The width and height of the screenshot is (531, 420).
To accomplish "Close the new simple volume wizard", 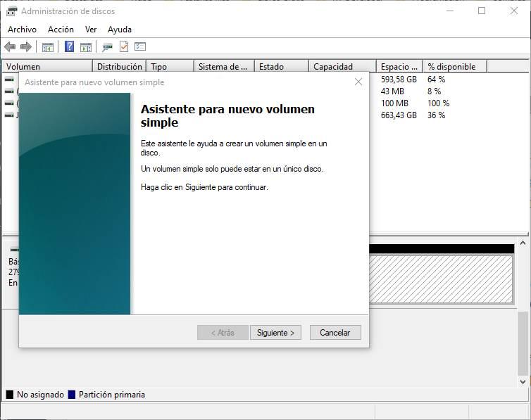I will point(358,82).
